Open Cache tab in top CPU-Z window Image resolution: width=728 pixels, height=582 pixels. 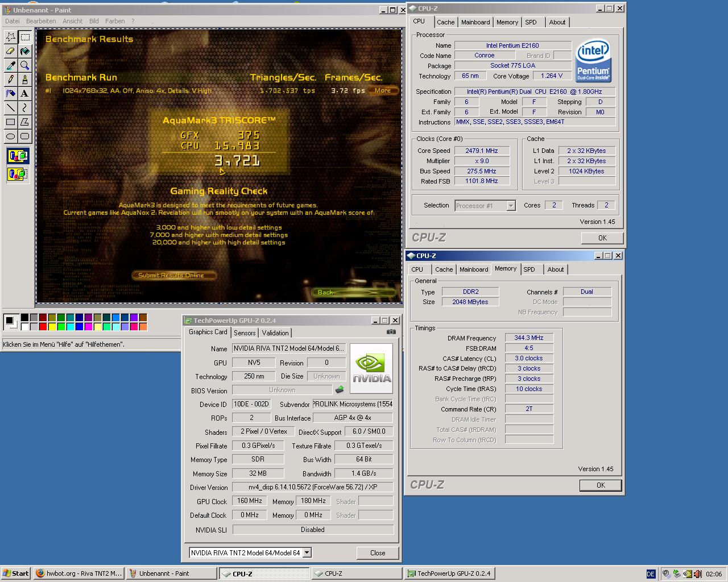pyautogui.click(x=445, y=22)
